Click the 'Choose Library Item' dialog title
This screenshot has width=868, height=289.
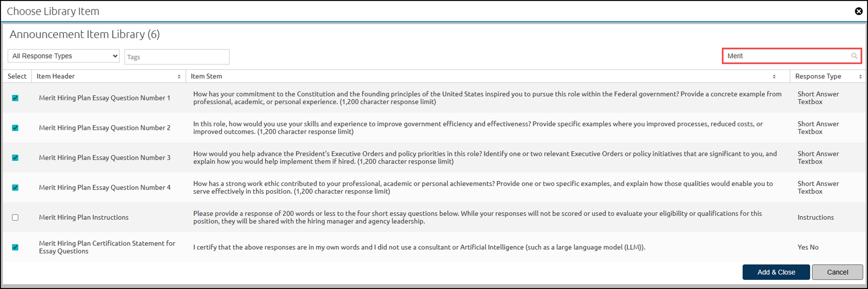point(53,11)
